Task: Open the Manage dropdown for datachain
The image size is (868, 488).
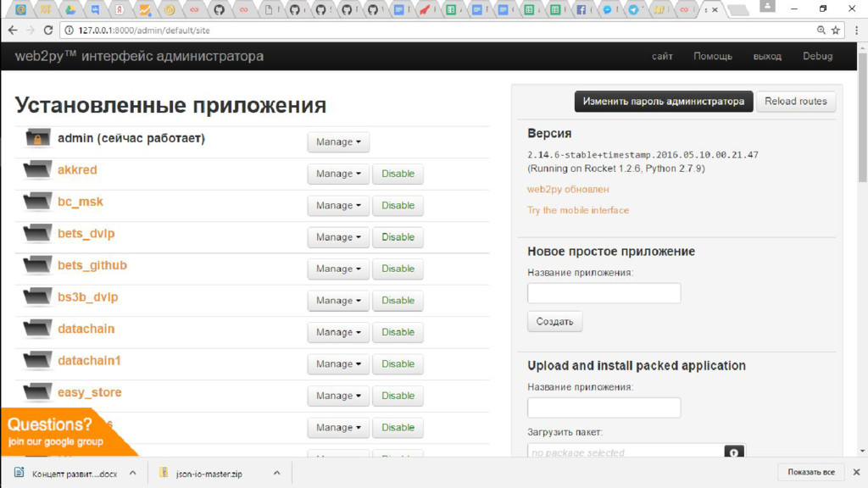Action: click(338, 332)
